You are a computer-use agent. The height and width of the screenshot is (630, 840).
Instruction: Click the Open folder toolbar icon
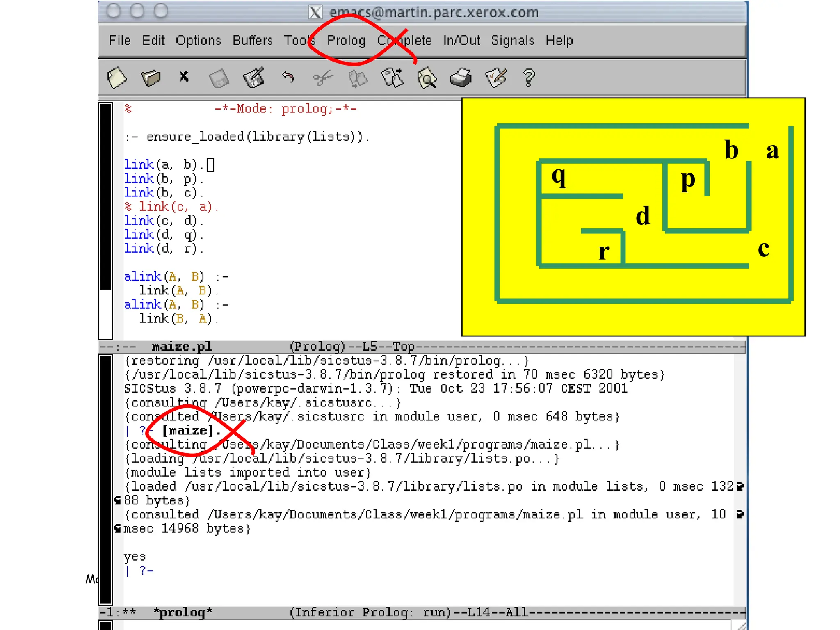point(151,78)
